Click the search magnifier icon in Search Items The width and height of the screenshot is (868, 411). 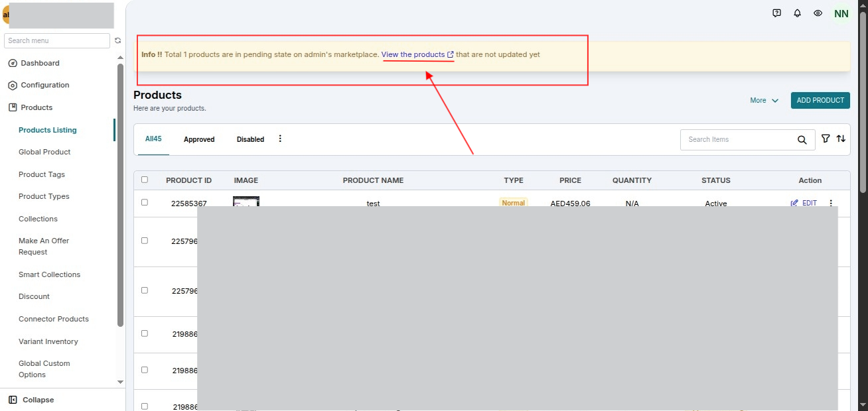pos(802,140)
